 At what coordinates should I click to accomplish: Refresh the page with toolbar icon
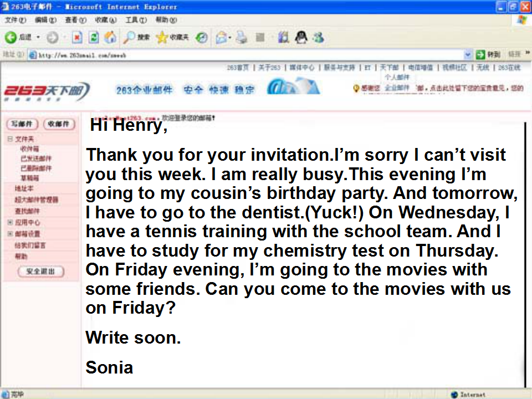(x=94, y=37)
